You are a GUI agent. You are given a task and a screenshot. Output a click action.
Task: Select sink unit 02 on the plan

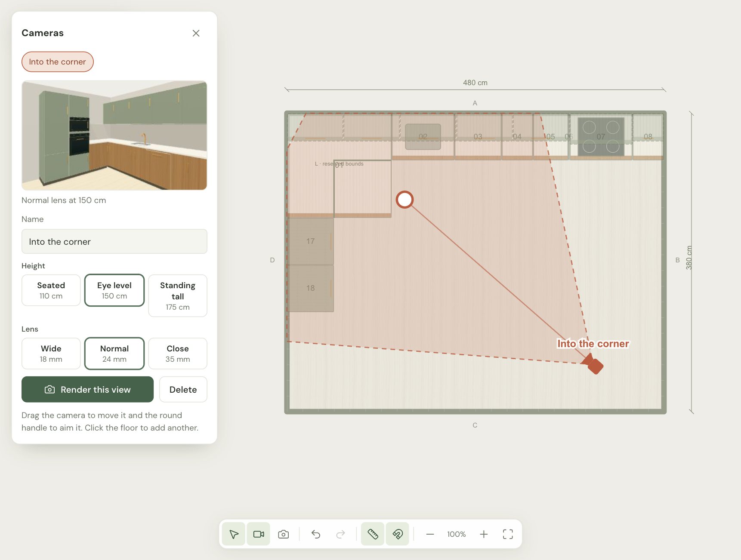[423, 136]
